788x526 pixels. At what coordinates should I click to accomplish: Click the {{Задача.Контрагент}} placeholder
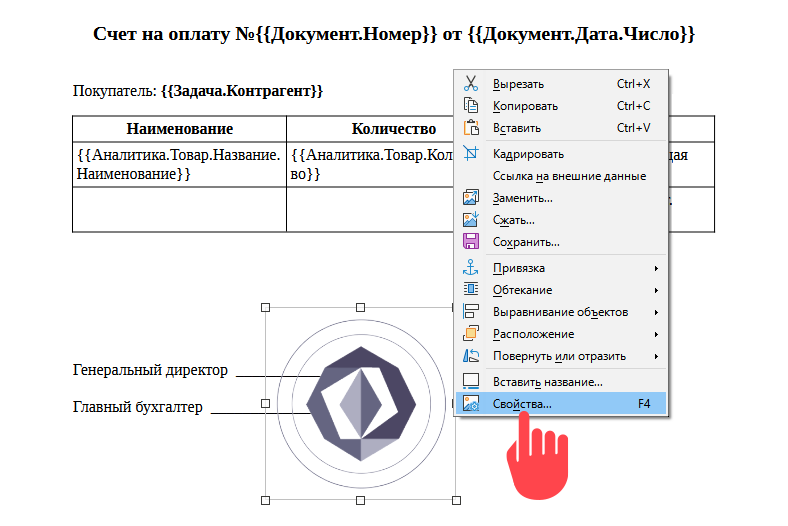[x=242, y=91]
